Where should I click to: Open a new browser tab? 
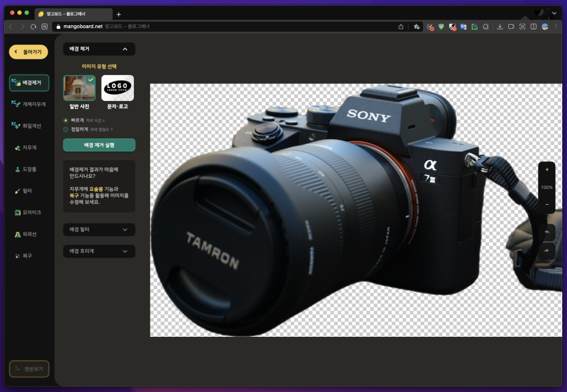pos(119,15)
